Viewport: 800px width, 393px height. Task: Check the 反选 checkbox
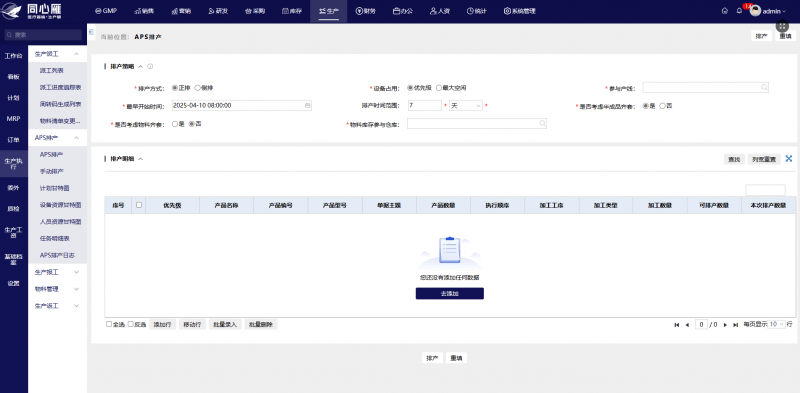coord(130,324)
